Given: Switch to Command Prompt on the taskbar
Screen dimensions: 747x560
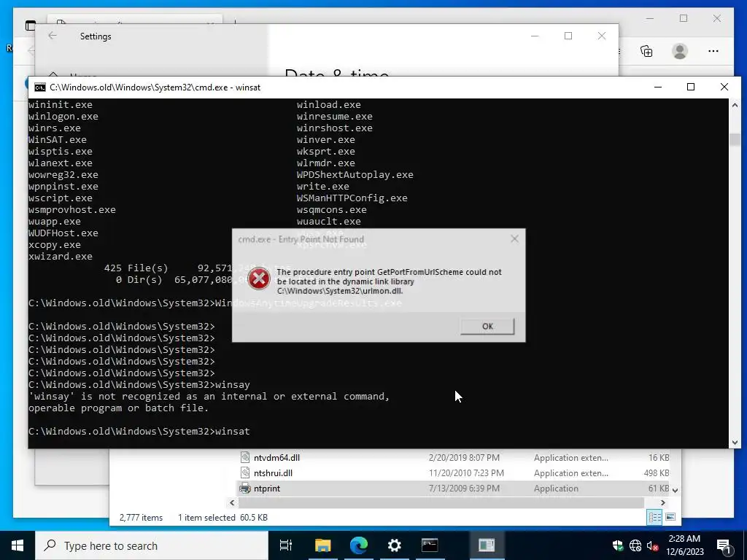Looking at the screenshot, I should click(x=430, y=545).
